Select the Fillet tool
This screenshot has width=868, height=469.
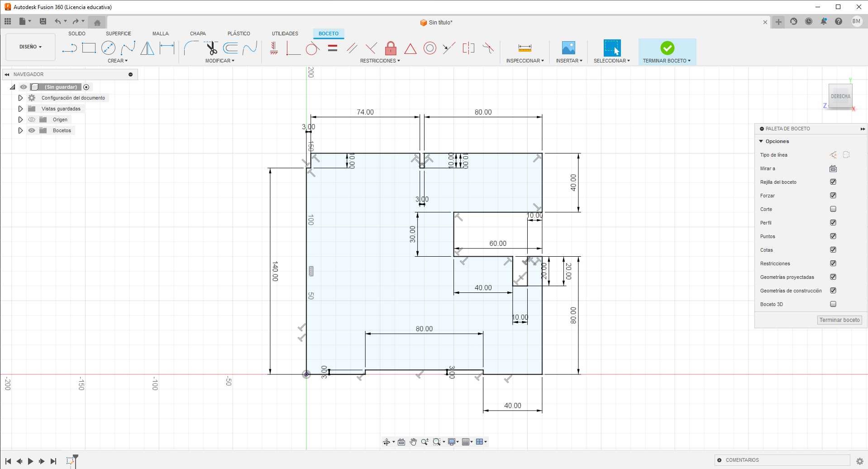[x=191, y=48]
